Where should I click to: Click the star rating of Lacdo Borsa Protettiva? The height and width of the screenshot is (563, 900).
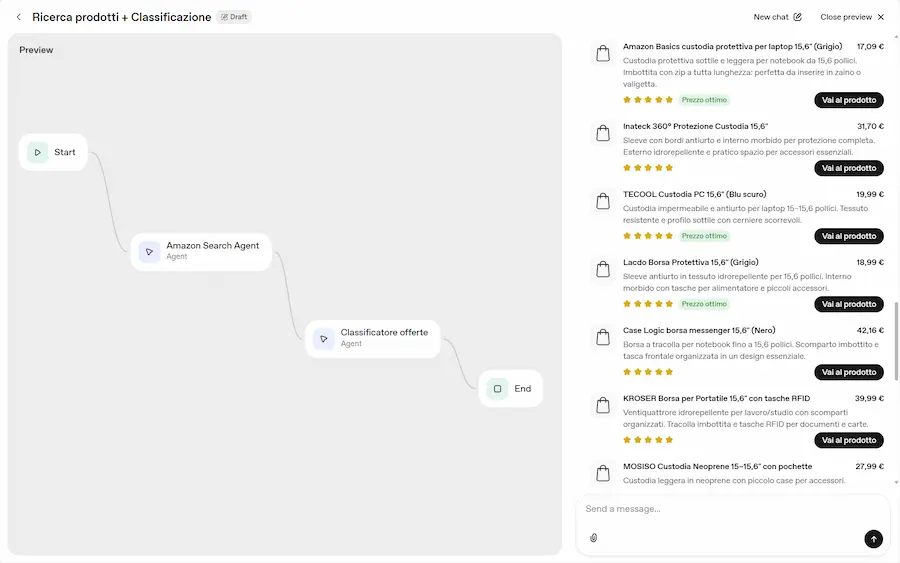click(648, 304)
